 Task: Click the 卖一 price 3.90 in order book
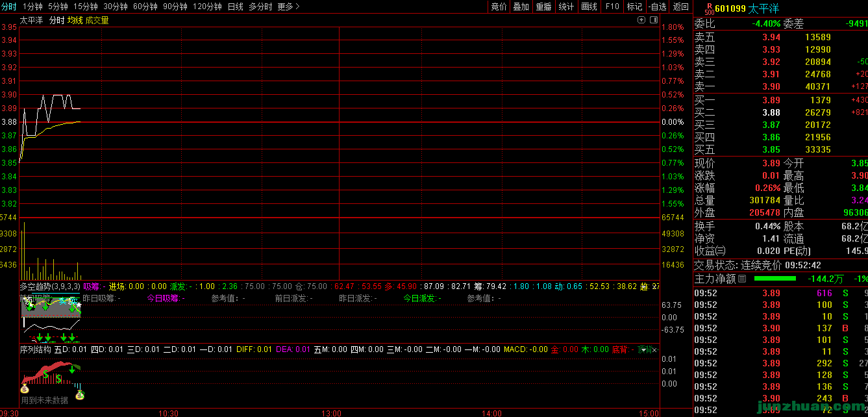click(x=771, y=86)
